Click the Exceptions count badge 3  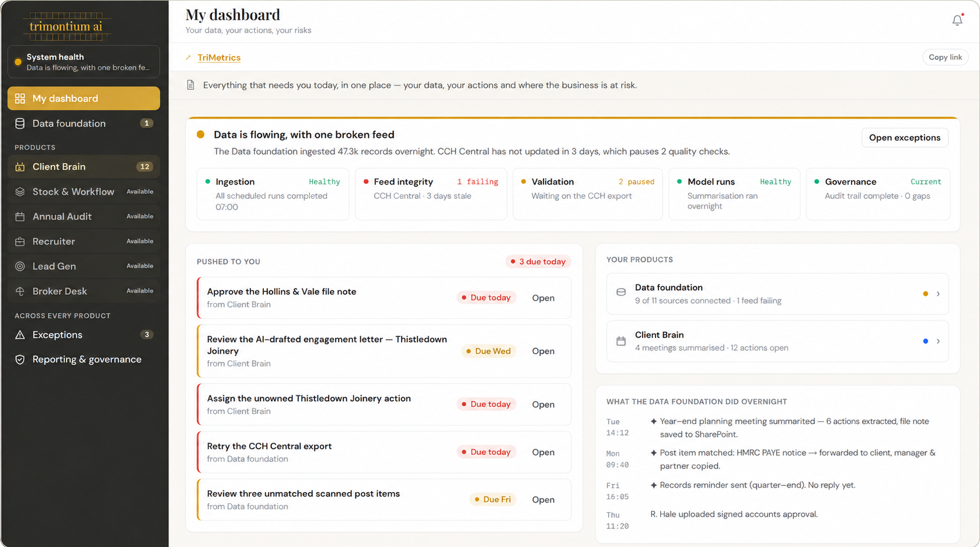point(147,335)
